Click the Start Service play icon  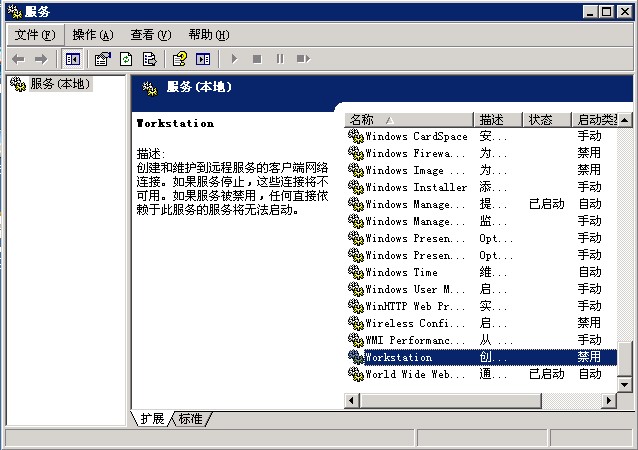pyautogui.click(x=235, y=59)
